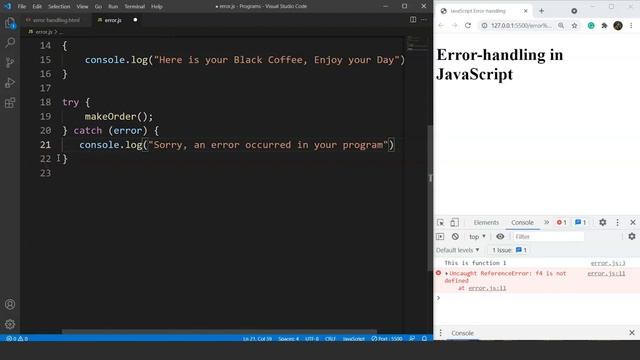640x360 pixels.
Task: Open Chrome Extensions puzzle icon
Action: tap(604, 25)
